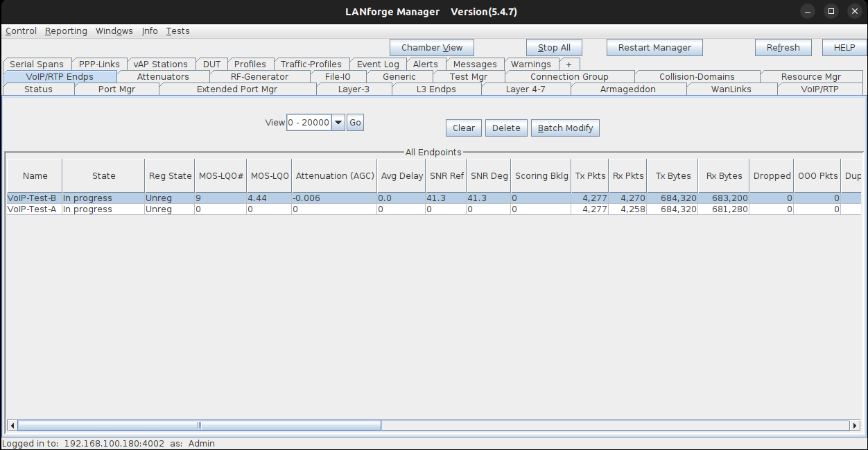Screen dimensions: 868x450
Task: Click the horizontal scrollbar thumb
Action: (x=199, y=425)
